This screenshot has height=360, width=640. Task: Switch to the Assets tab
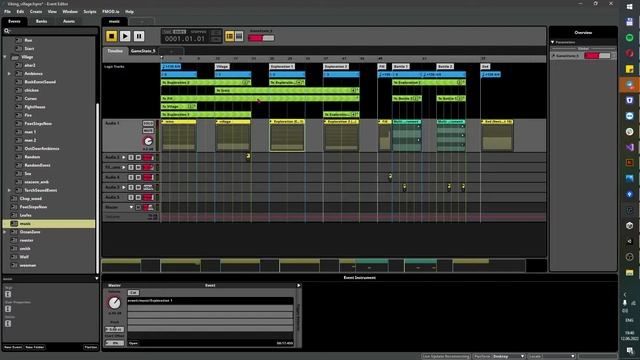pos(69,21)
